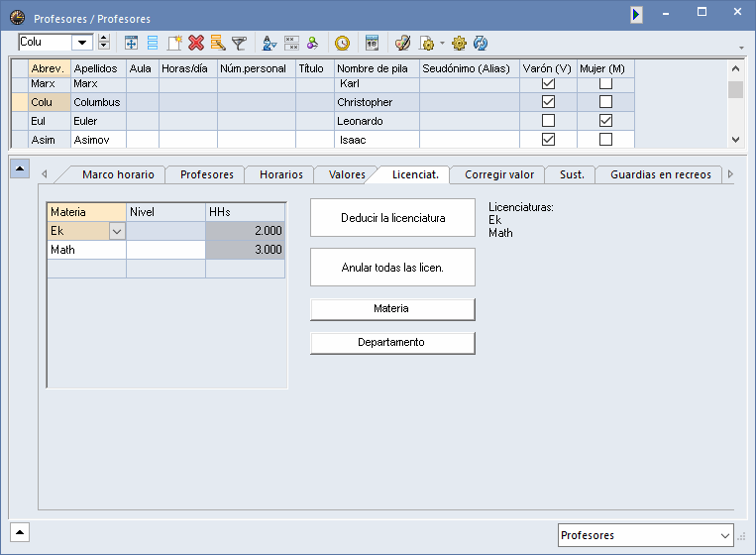Click the Math materia cell
Viewport: 756px width, 555px height.
point(87,250)
